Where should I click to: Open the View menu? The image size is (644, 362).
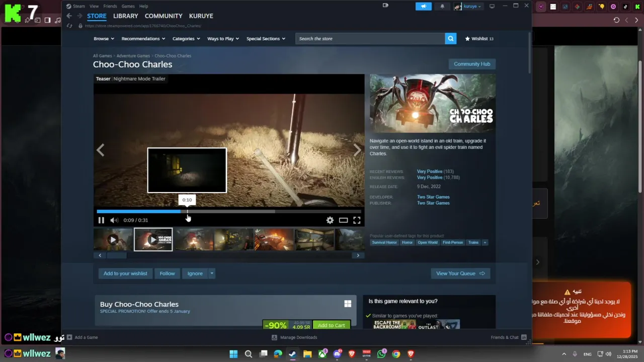pyautogui.click(x=94, y=6)
